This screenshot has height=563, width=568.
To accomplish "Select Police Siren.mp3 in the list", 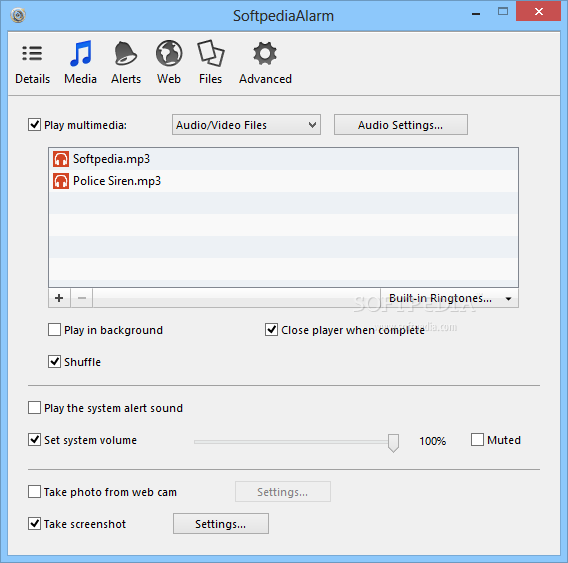I will 283,181.
